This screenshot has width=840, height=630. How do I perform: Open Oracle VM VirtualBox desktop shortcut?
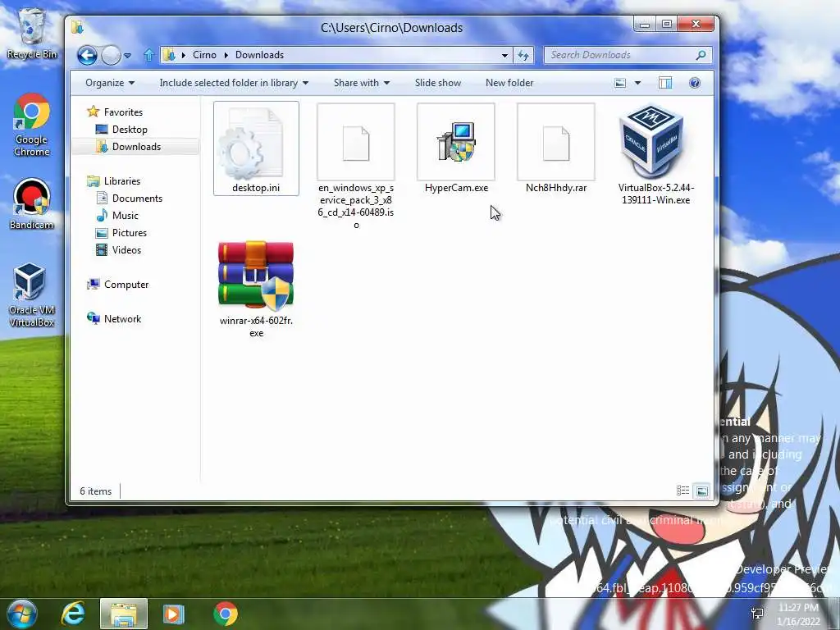pos(32,294)
